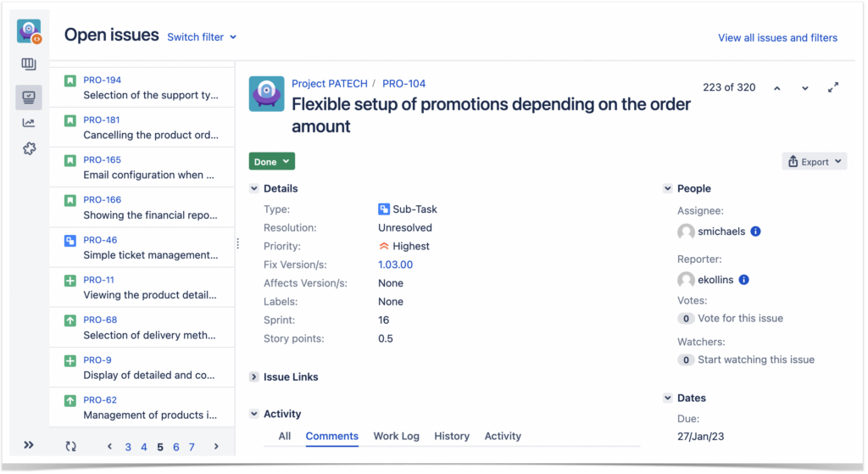Go to the next issue arrow
Image resolution: width=868 pixels, height=474 pixels.
click(x=805, y=88)
